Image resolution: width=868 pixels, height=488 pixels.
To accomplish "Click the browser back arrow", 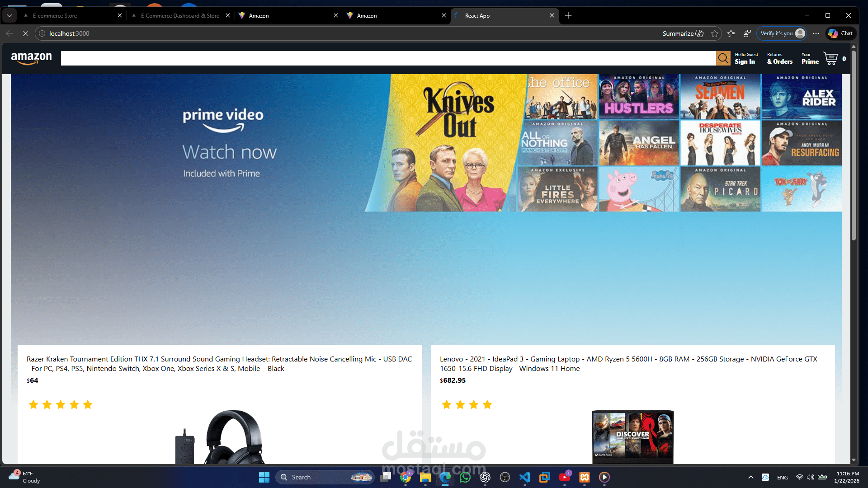I will [9, 33].
